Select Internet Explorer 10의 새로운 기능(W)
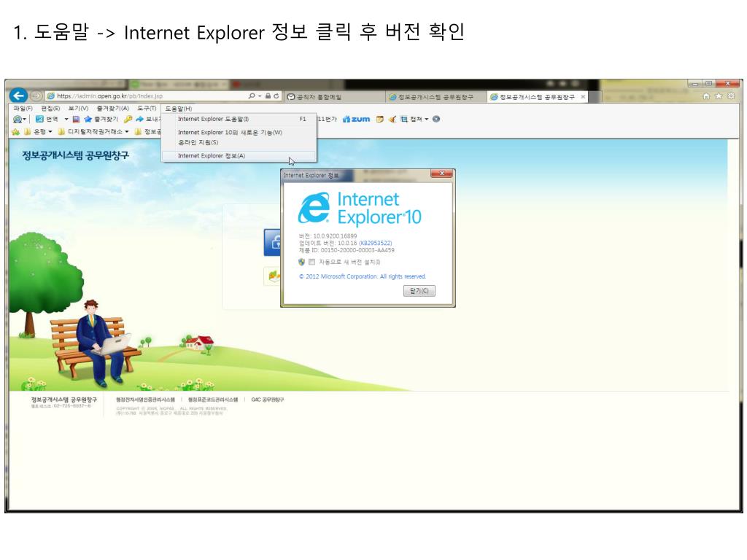Screen dimensions: 747x560 click(239, 133)
